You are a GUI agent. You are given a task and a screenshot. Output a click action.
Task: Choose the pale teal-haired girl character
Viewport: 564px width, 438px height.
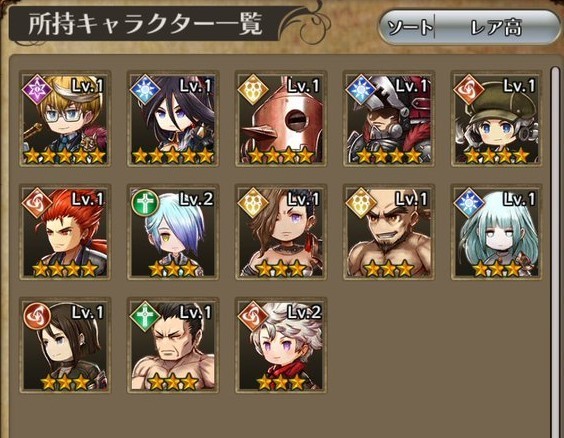click(x=497, y=232)
